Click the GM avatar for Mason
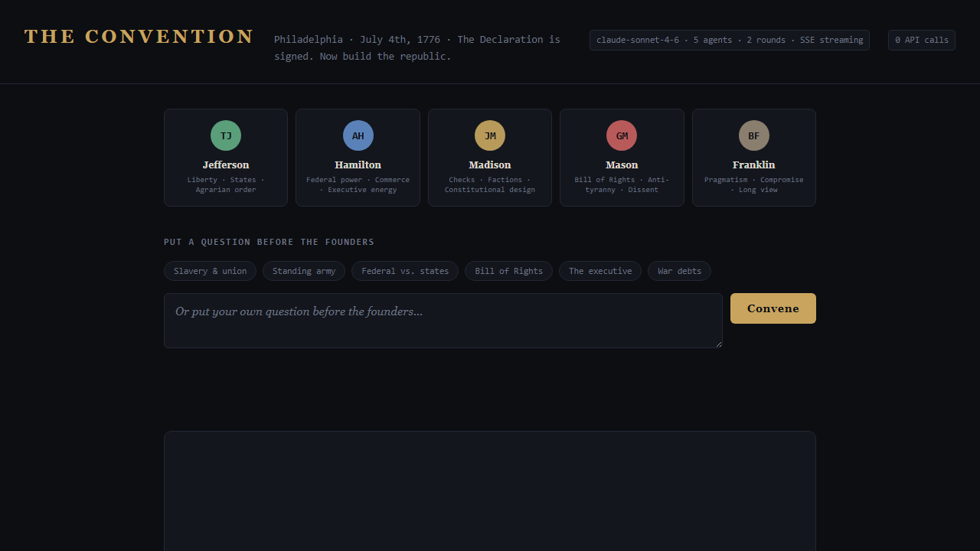Viewport: 980px width, 551px height. pos(622,135)
